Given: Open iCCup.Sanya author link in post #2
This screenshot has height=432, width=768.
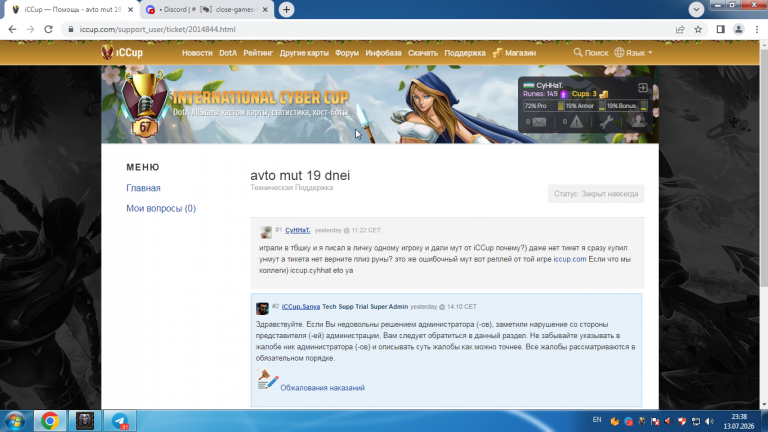Looking at the screenshot, I should pos(301,307).
